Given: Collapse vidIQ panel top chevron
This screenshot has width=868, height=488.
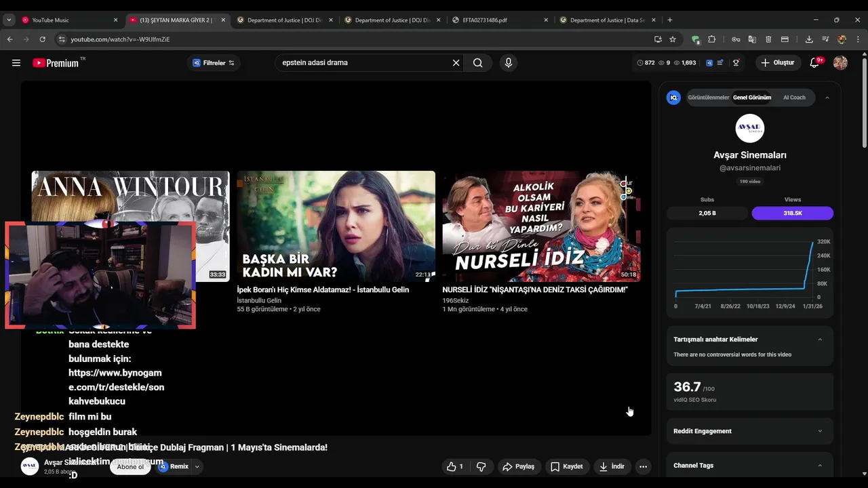Looking at the screenshot, I should pos(827,98).
